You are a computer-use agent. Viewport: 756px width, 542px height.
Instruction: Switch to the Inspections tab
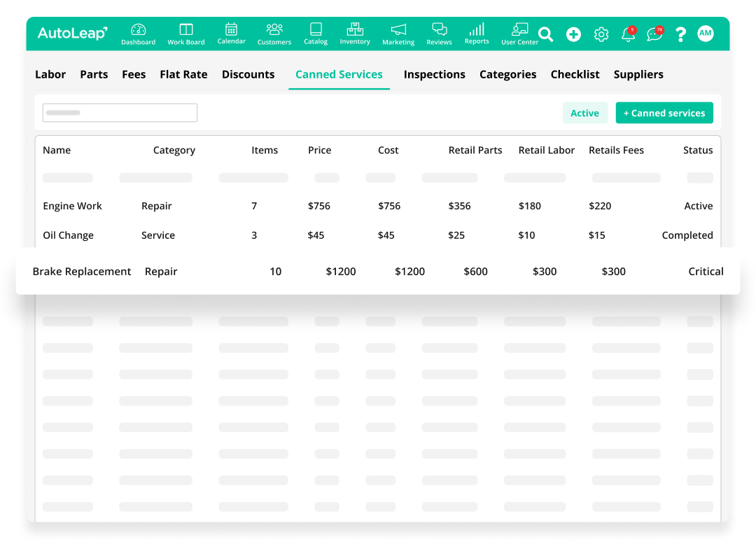[435, 74]
